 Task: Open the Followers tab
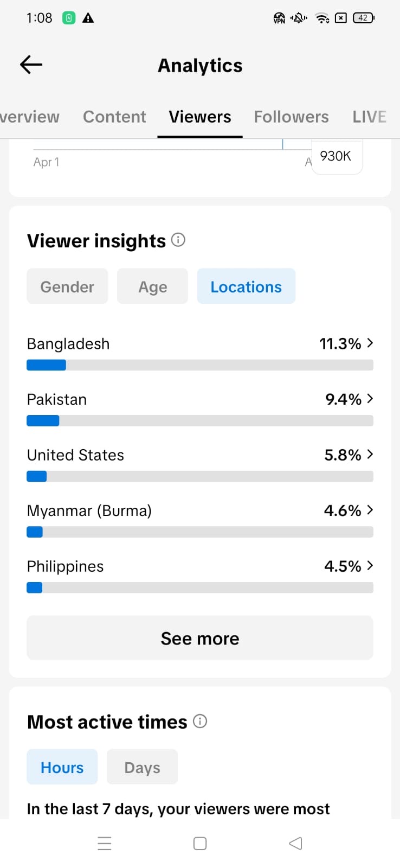[291, 117]
